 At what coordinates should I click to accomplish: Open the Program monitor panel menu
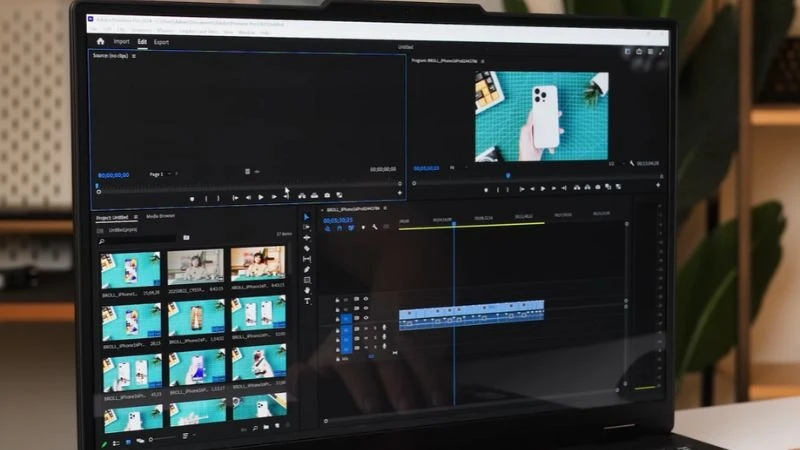[483, 62]
